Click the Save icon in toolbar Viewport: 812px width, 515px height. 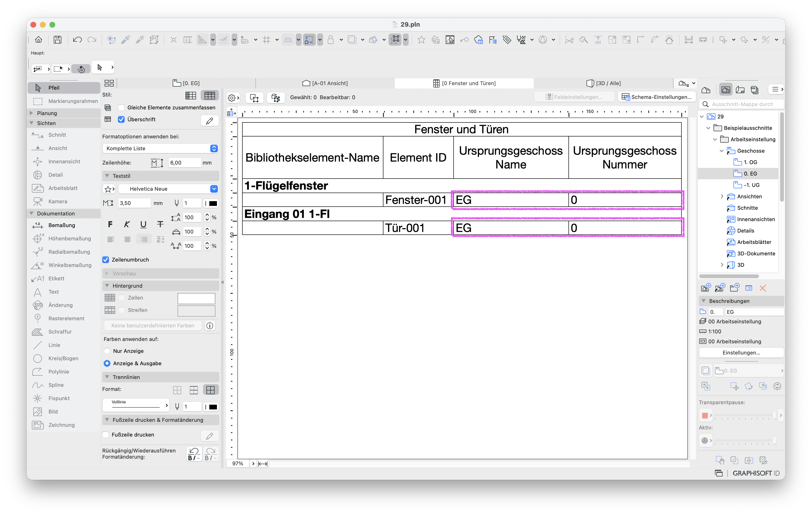click(58, 40)
